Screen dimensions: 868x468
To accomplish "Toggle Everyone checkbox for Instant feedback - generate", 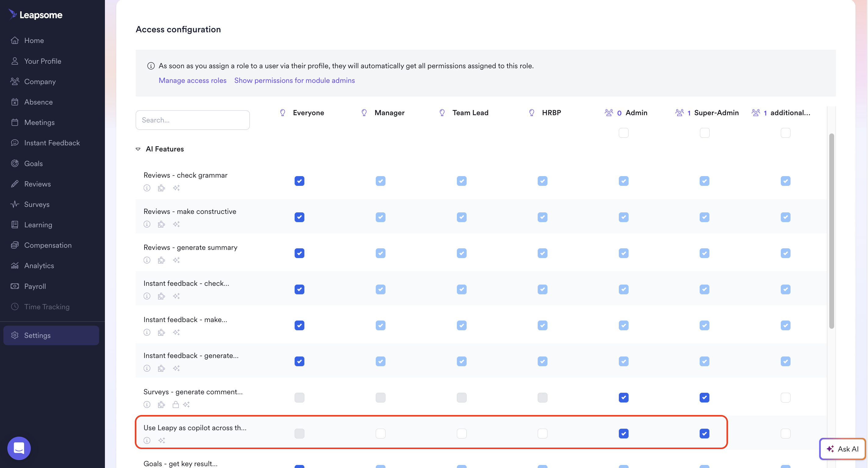I will 299,361.
